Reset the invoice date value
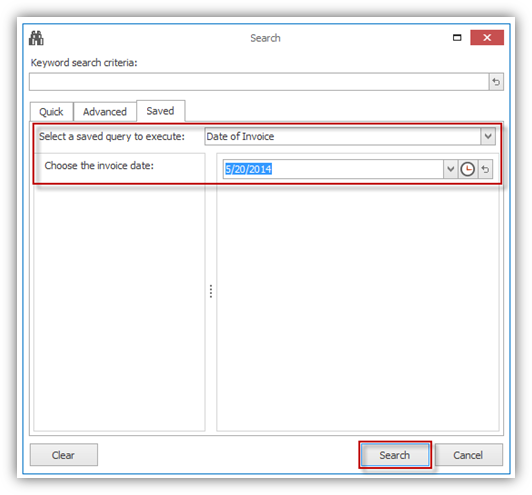 [485, 169]
